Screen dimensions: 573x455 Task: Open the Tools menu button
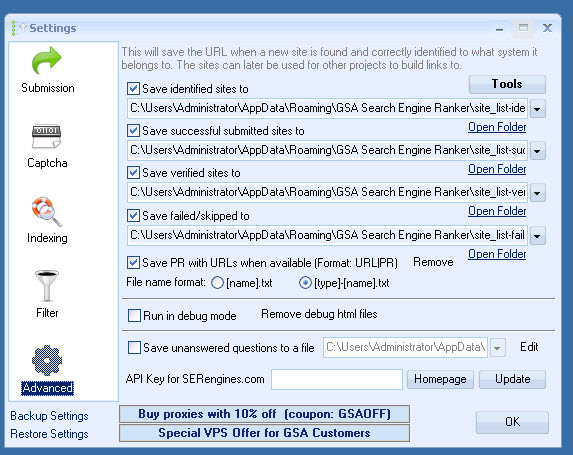click(x=507, y=84)
